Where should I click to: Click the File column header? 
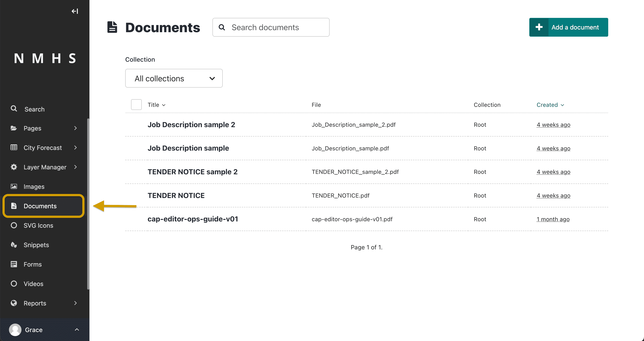pos(316,105)
